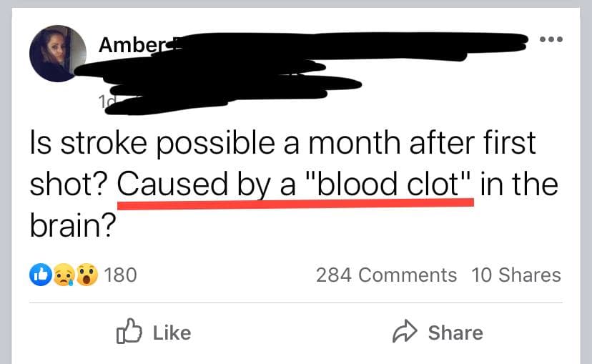Click the "1d" post timestamp
592x364 pixels.
[106, 102]
